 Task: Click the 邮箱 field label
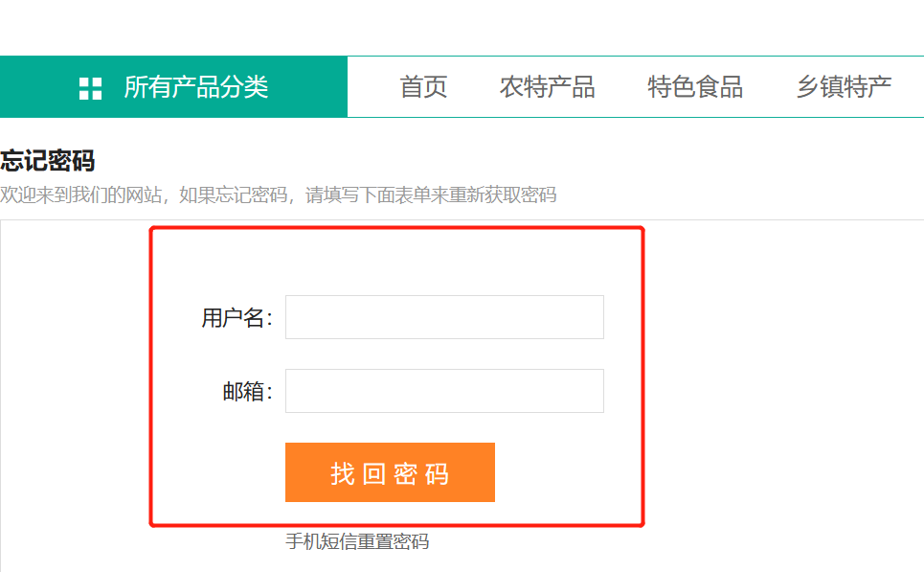point(247,392)
